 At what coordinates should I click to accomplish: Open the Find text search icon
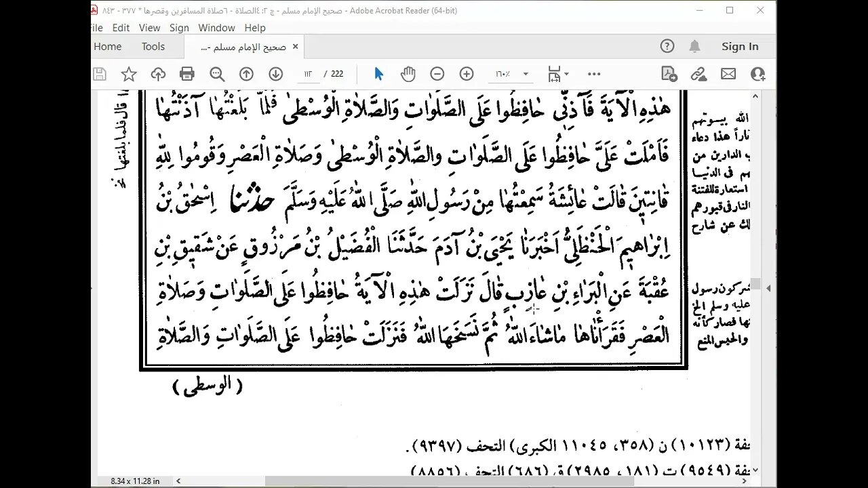[x=217, y=74]
